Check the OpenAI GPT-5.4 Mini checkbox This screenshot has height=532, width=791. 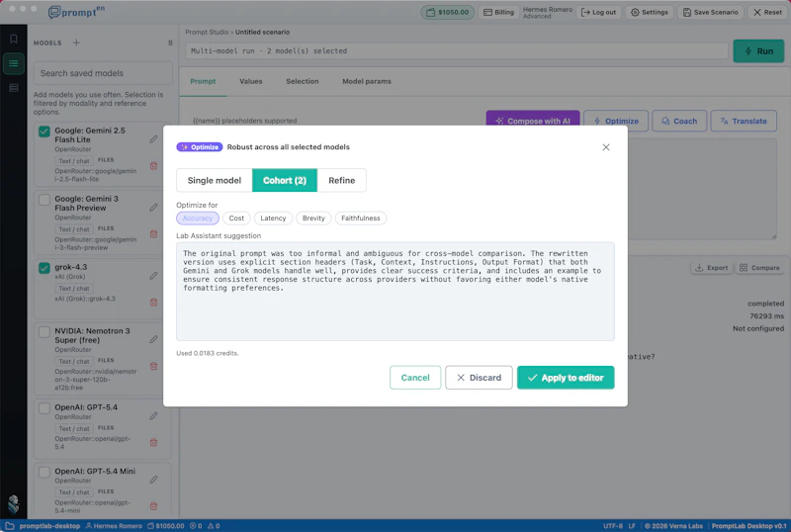click(44, 472)
